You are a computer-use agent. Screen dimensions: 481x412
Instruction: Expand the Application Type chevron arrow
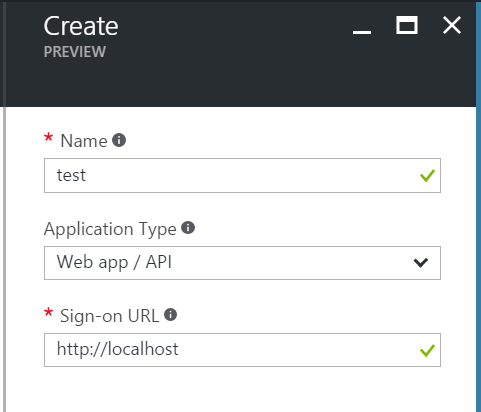421,263
